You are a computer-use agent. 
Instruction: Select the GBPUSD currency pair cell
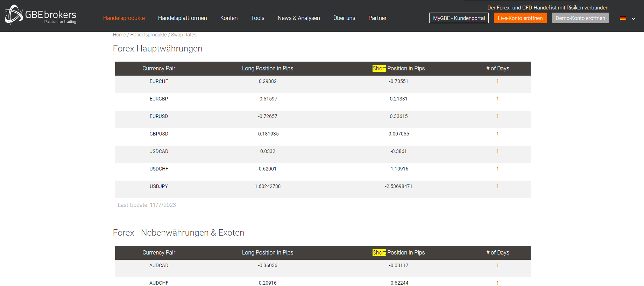pyautogui.click(x=159, y=134)
